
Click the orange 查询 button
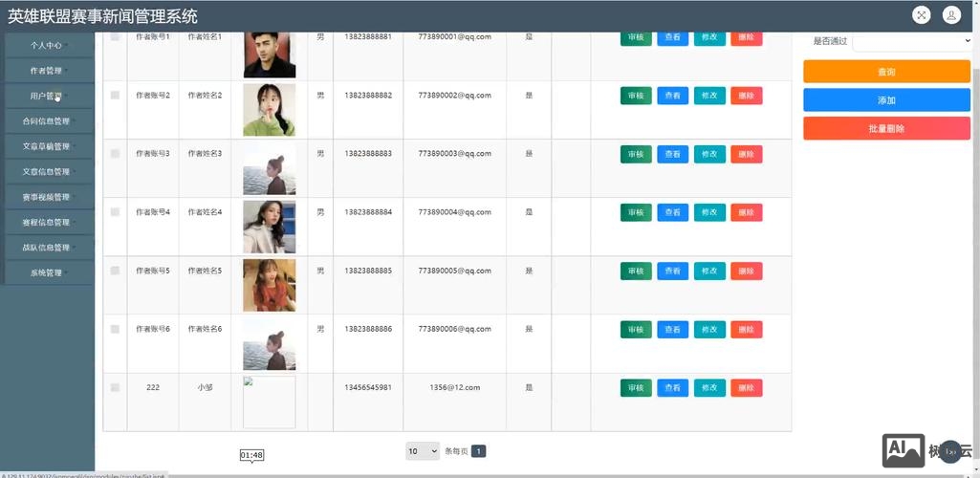pyautogui.click(x=886, y=72)
